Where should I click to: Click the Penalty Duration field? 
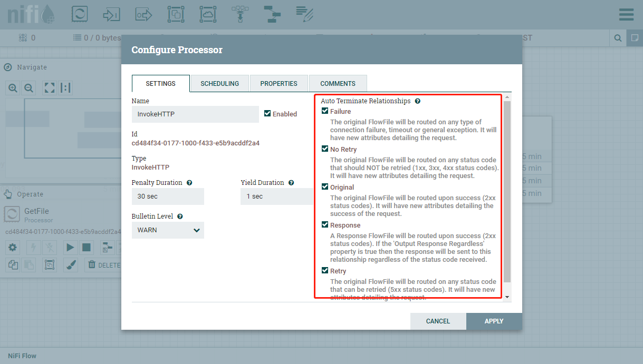click(168, 196)
